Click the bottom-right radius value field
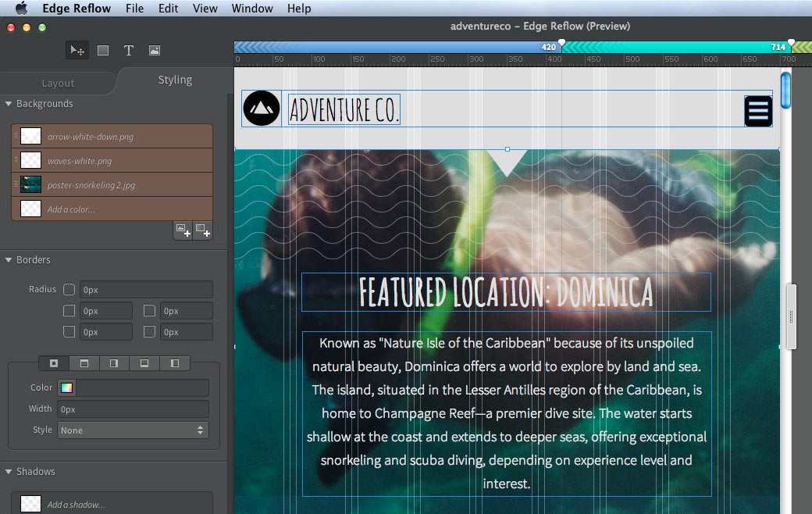 187,332
